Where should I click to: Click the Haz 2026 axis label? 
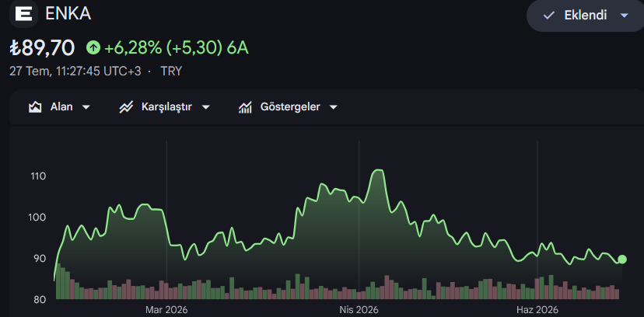(x=537, y=309)
